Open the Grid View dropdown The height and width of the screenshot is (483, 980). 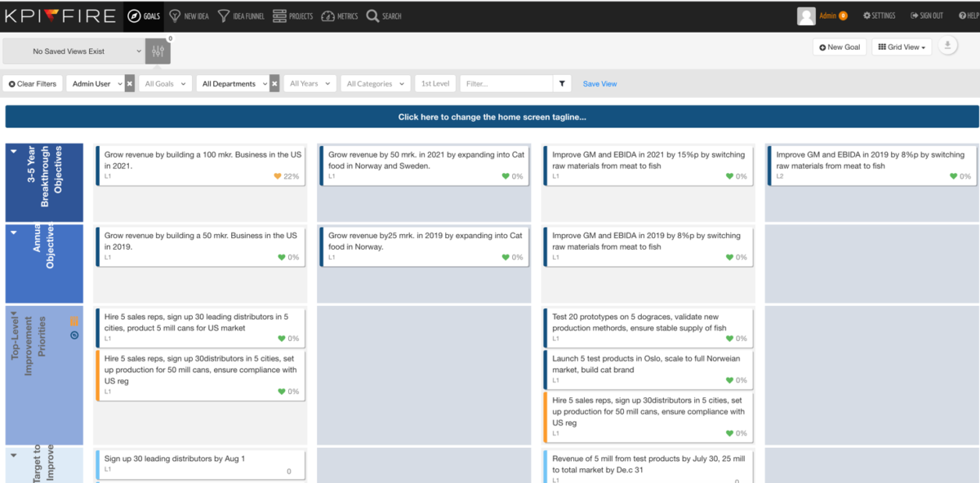click(902, 47)
